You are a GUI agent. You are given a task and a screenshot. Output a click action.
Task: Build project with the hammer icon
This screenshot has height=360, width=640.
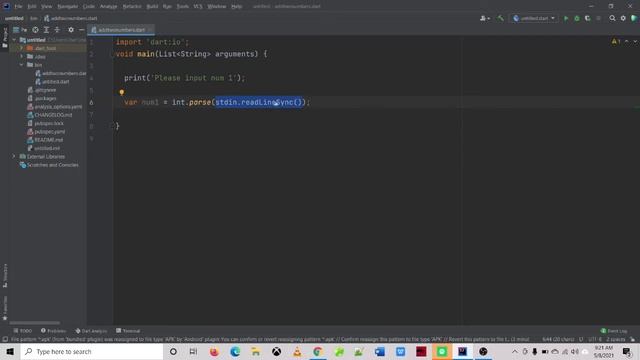pyautogui.click(x=500, y=18)
